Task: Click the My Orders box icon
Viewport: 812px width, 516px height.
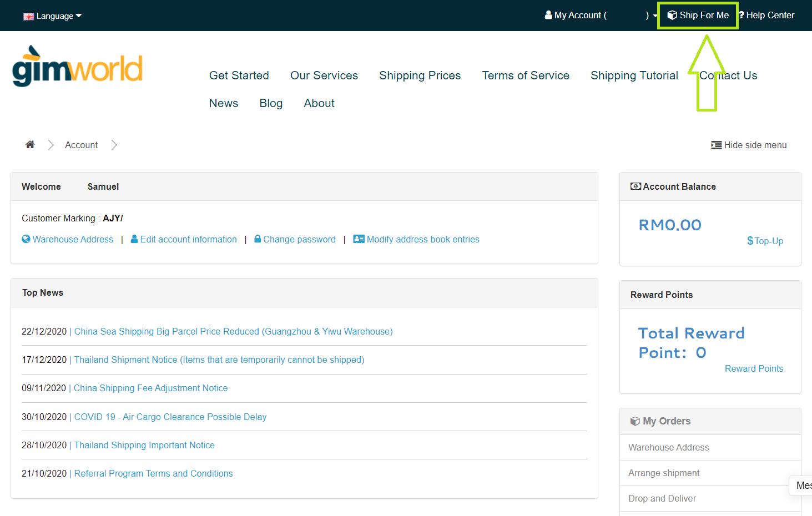Action: coord(636,421)
